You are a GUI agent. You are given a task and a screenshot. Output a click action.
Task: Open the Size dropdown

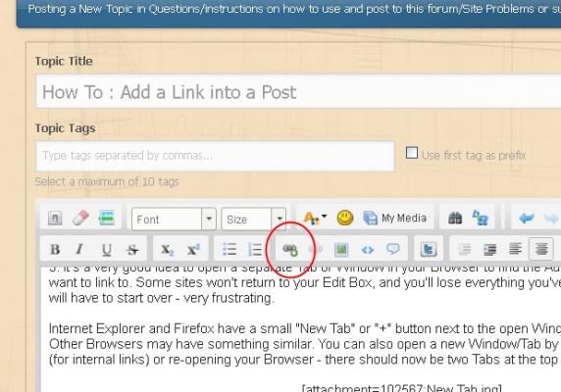coord(253,219)
